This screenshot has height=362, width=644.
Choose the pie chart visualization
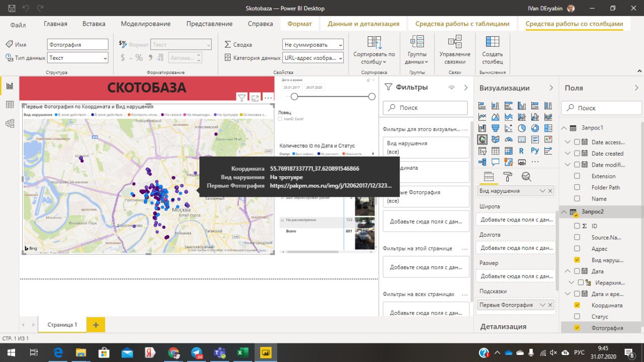522,128
